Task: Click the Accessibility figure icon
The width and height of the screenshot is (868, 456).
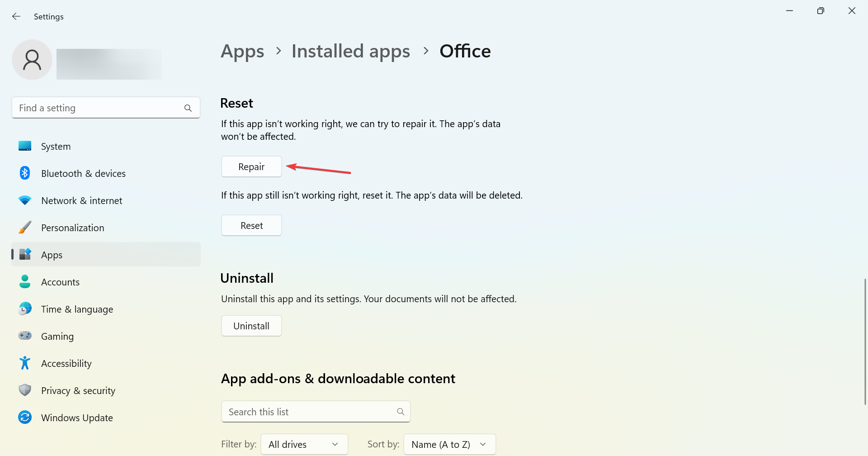Action: coord(25,363)
